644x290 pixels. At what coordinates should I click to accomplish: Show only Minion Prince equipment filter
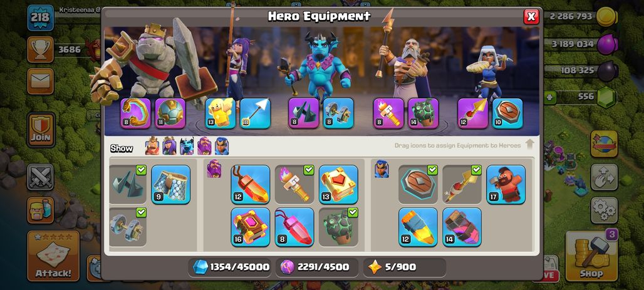tap(187, 146)
